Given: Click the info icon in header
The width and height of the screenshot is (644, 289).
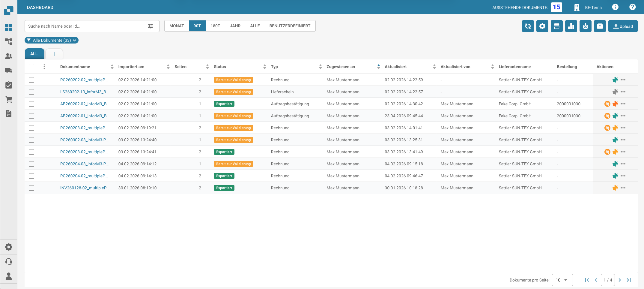Looking at the screenshot, I should 615,7.
